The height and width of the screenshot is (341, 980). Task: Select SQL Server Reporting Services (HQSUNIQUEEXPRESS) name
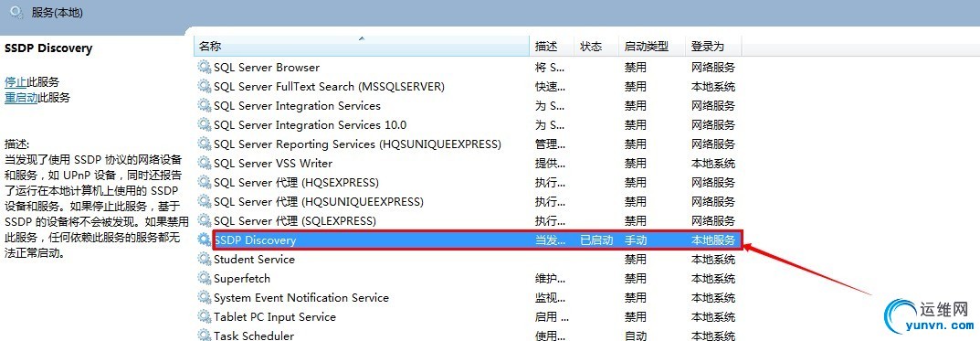tap(357, 144)
